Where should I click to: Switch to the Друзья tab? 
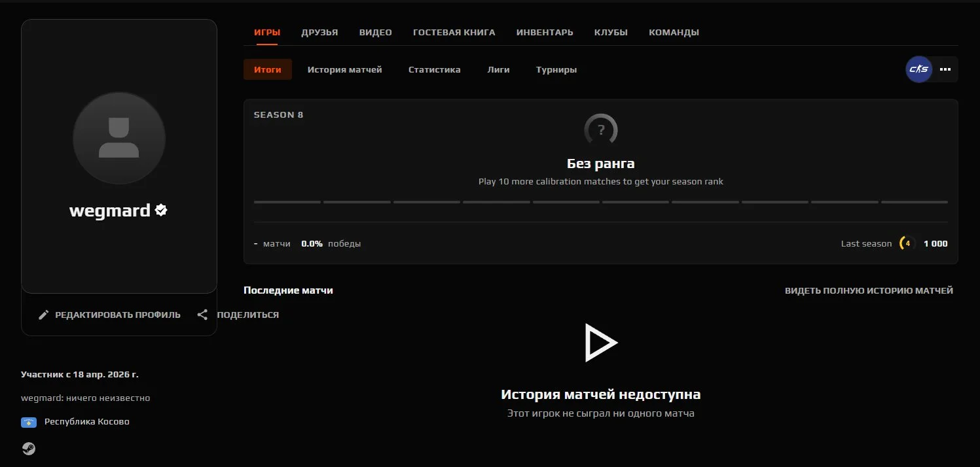click(x=319, y=32)
